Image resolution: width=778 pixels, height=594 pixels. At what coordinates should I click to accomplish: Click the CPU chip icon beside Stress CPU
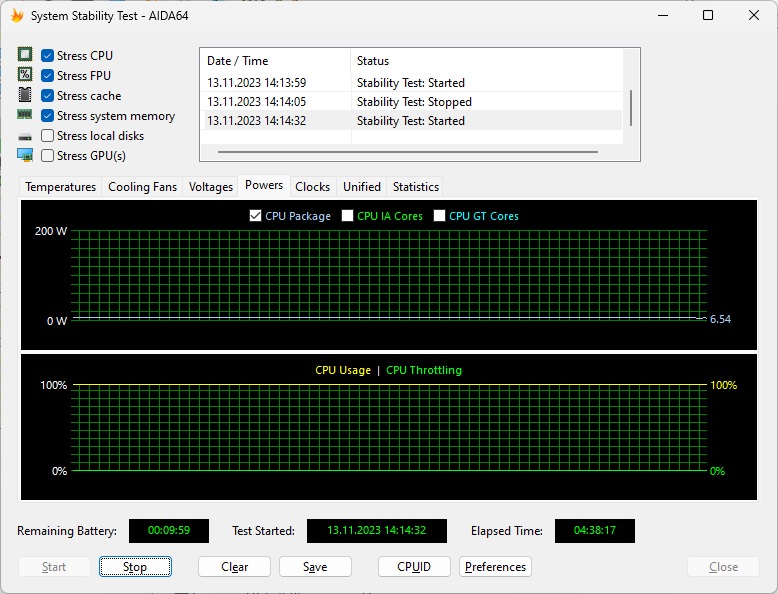[25, 54]
